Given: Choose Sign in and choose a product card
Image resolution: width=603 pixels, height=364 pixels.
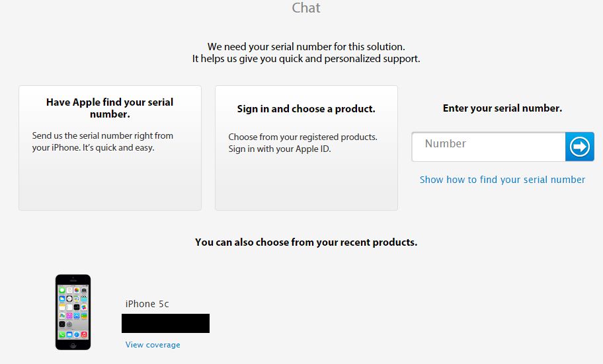Looking at the screenshot, I should pos(306,148).
